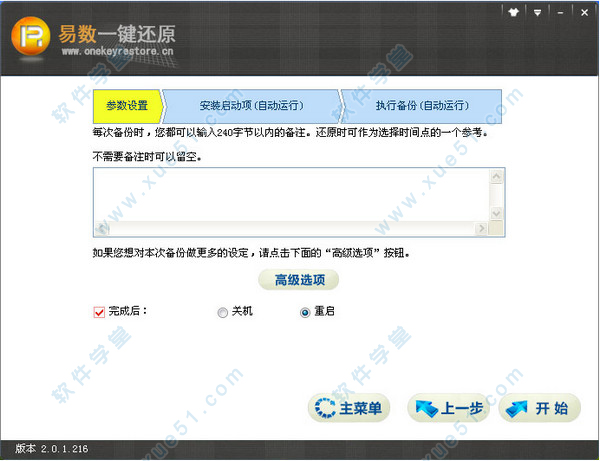Select the 执行备份(自动运行) step tab
Viewport: 600px width, 461px height.
422,106
